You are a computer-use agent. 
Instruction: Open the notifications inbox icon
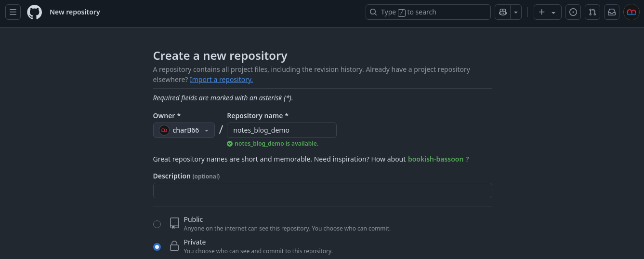612,12
